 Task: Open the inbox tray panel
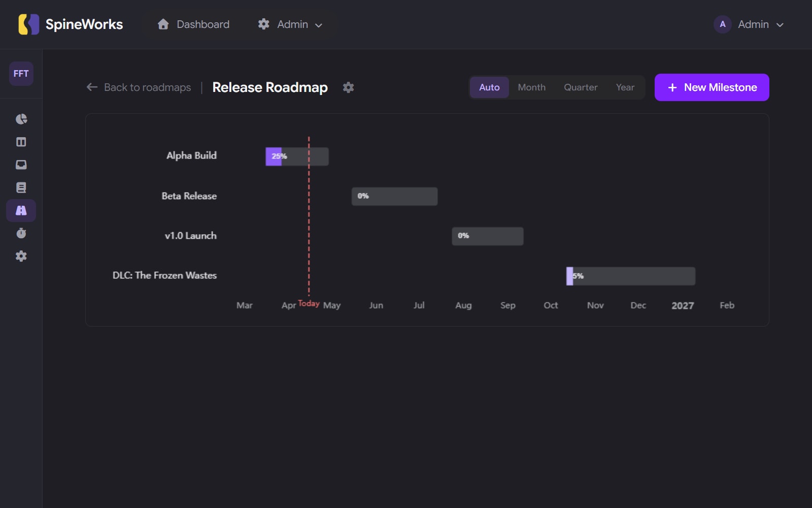click(x=21, y=165)
